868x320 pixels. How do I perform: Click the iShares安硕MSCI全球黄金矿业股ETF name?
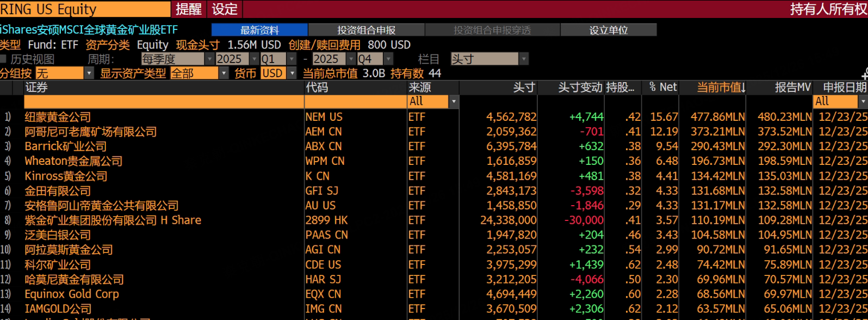click(89, 30)
